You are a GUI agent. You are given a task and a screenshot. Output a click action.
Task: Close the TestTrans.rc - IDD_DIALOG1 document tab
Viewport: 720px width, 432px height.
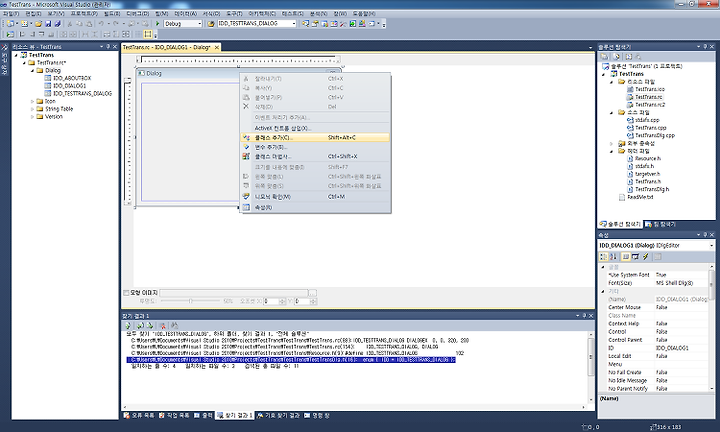point(217,47)
